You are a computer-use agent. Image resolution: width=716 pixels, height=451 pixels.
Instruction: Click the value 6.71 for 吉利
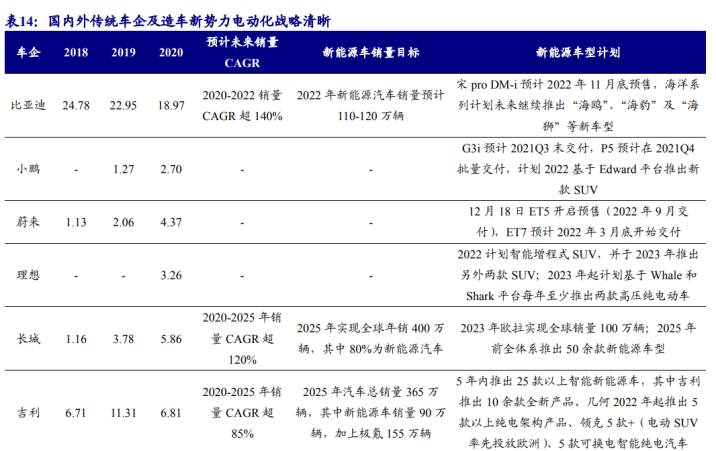76,413
